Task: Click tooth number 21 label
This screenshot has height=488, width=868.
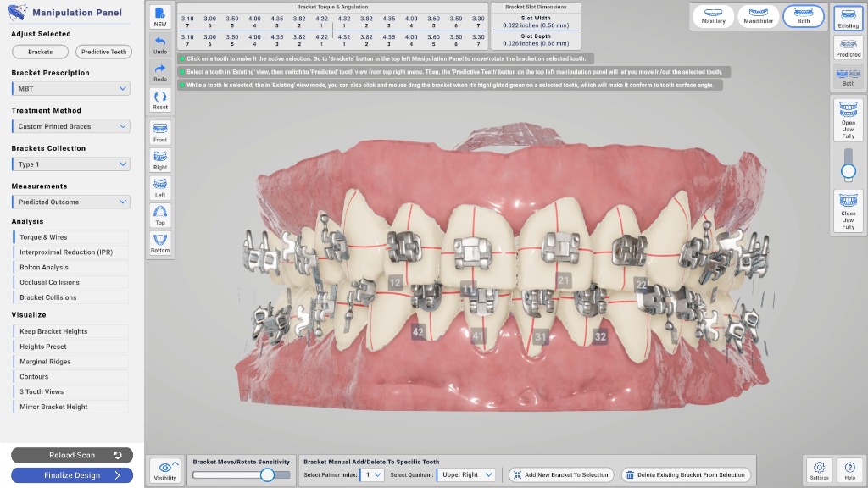Action: [564, 280]
